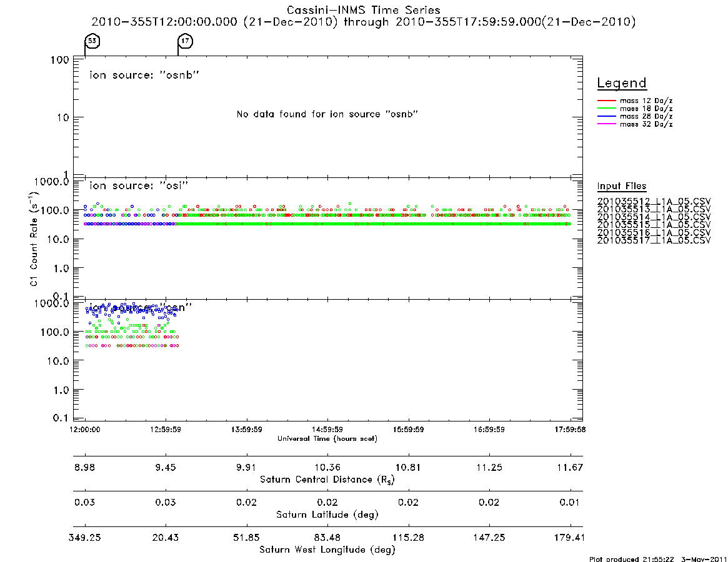The width and height of the screenshot is (728, 562).
Task: Select the red line swatch for mass 12 Da/z
Action: tap(606, 101)
